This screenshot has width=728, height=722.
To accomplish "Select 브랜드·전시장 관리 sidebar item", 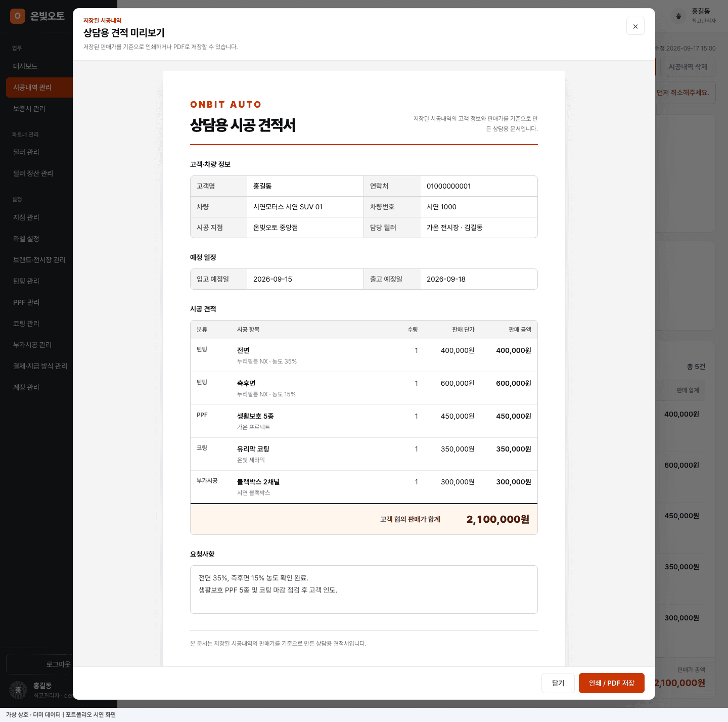I will pos(39,260).
